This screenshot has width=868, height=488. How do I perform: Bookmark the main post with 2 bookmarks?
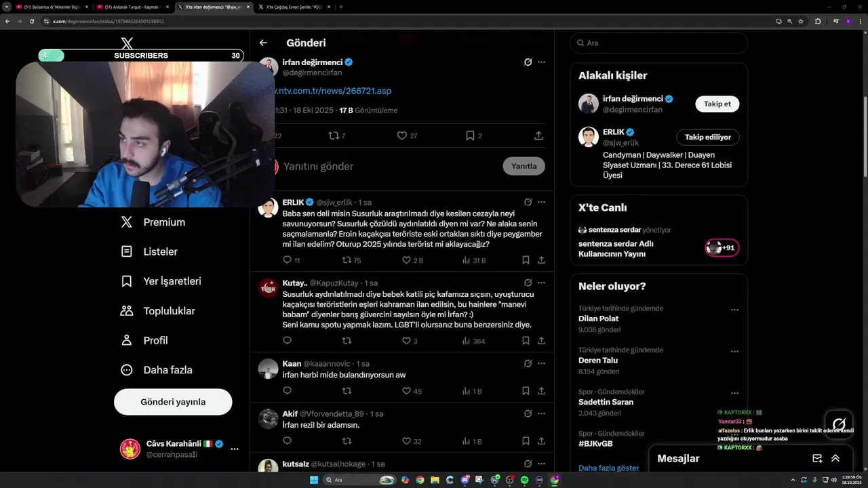click(473, 136)
